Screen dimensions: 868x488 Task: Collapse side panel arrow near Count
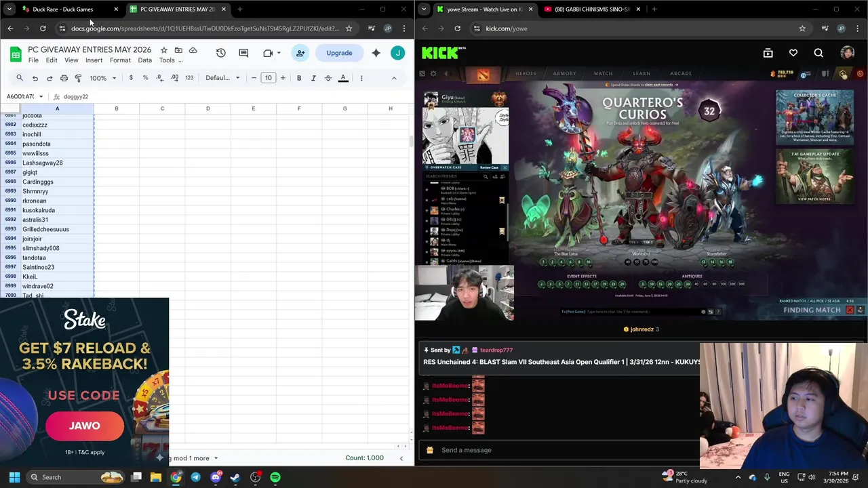pyautogui.click(x=401, y=458)
